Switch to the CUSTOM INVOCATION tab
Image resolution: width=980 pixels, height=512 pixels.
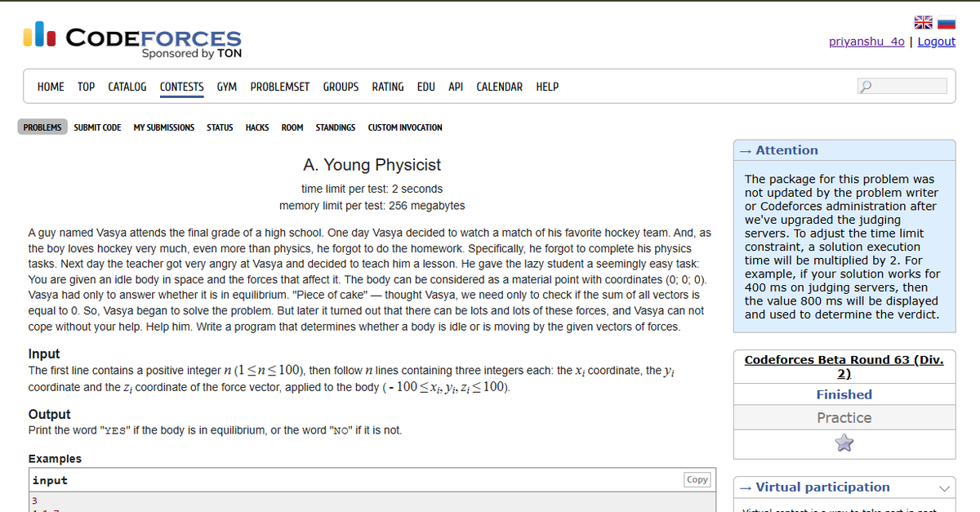tap(405, 127)
